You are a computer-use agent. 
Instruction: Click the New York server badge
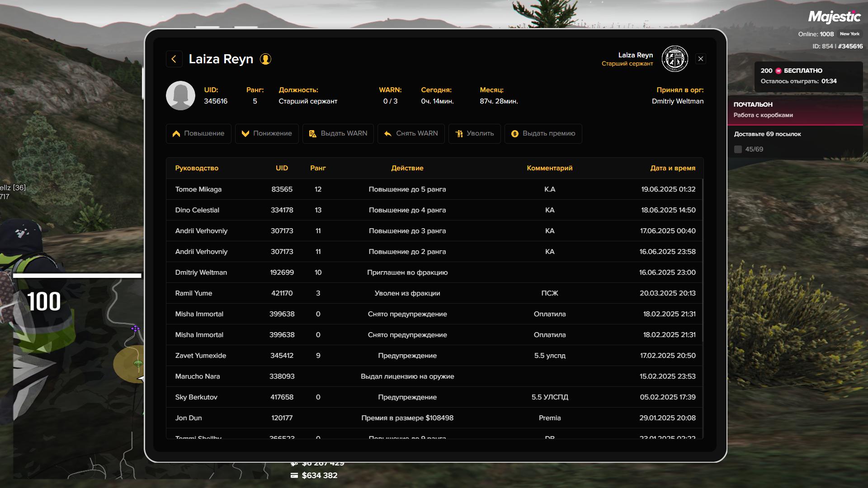849,34
